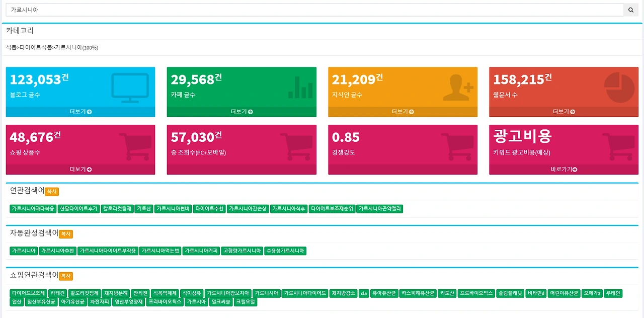Image resolution: width=644 pixels, height=318 pixels.
Task: Select the 임산부유산균 shopping tag
Action: (41, 302)
